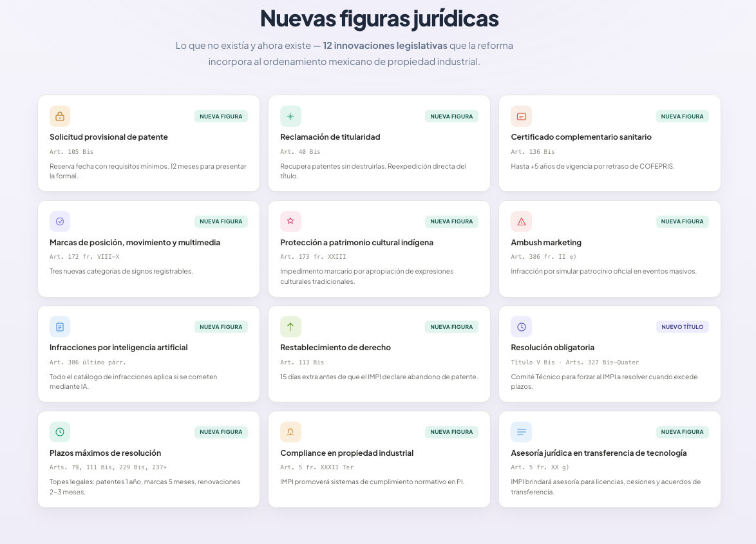Viewport: 756px width, 544px height.
Task: Click the reference Art. 5 fr. XXXII Ter
Action: point(317,467)
